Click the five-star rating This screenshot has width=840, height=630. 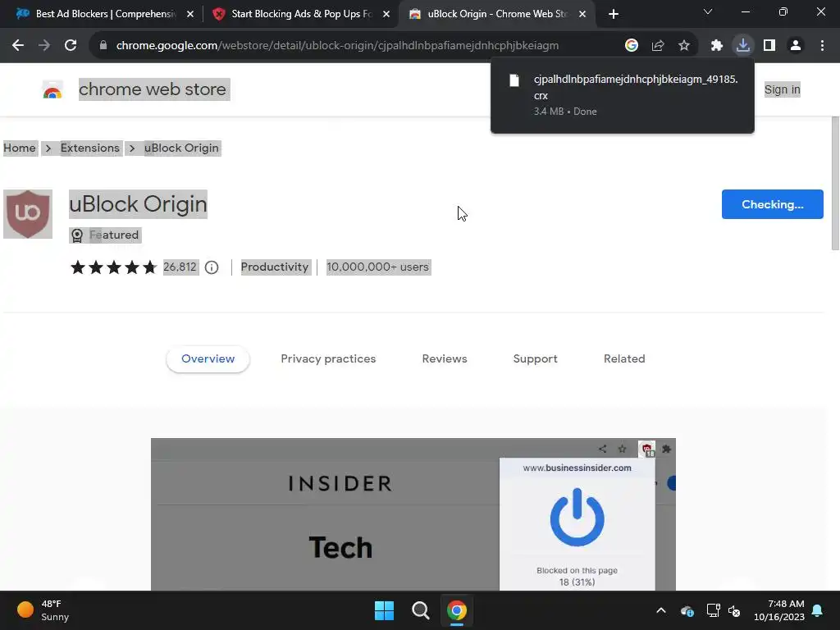coord(113,267)
